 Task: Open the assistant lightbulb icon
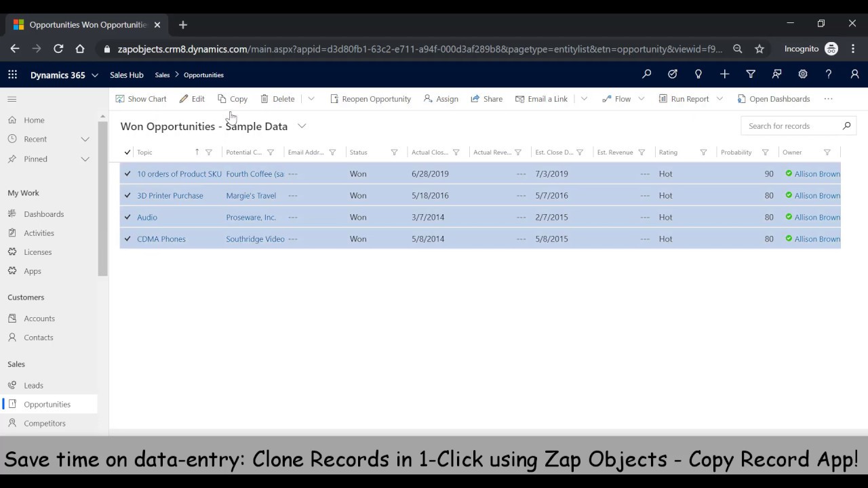pos(698,74)
